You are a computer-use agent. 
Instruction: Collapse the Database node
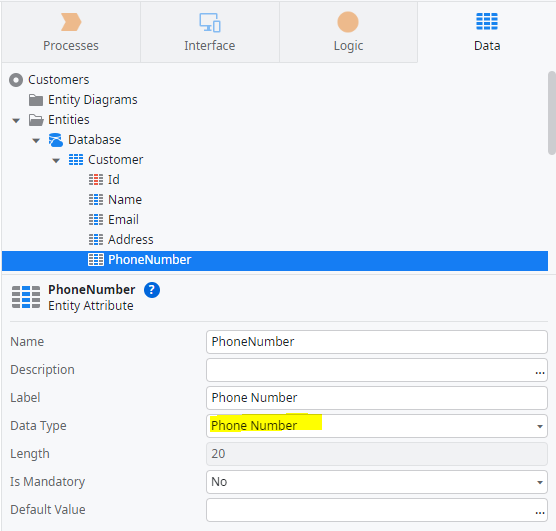click(36, 140)
